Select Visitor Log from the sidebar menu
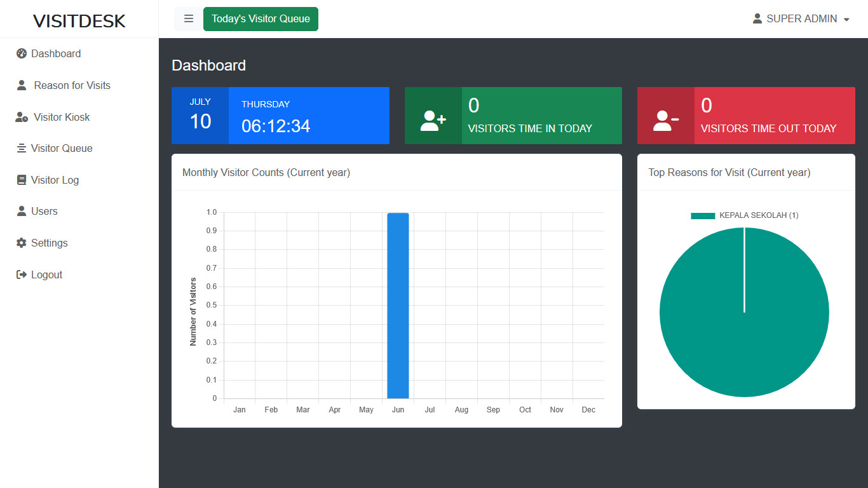Image resolution: width=868 pixels, height=488 pixels. 55,180
